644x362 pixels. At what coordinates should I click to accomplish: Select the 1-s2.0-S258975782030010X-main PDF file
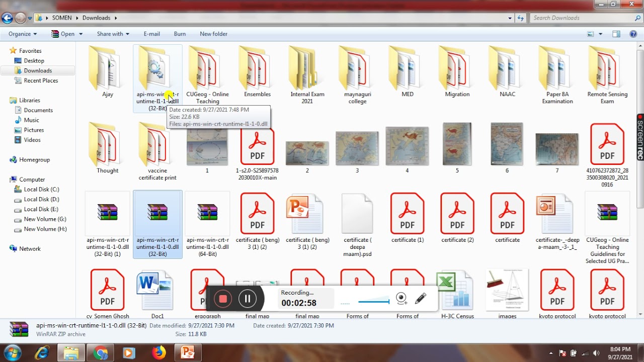pos(257,151)
